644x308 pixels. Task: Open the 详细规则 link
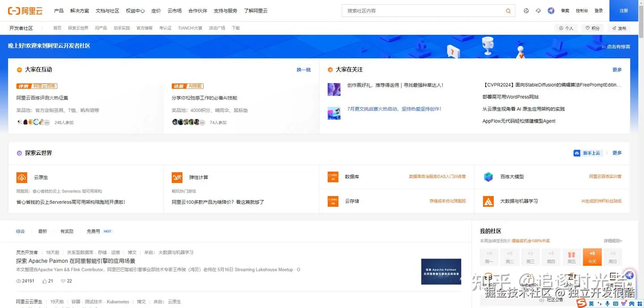(x=613, y=241)
